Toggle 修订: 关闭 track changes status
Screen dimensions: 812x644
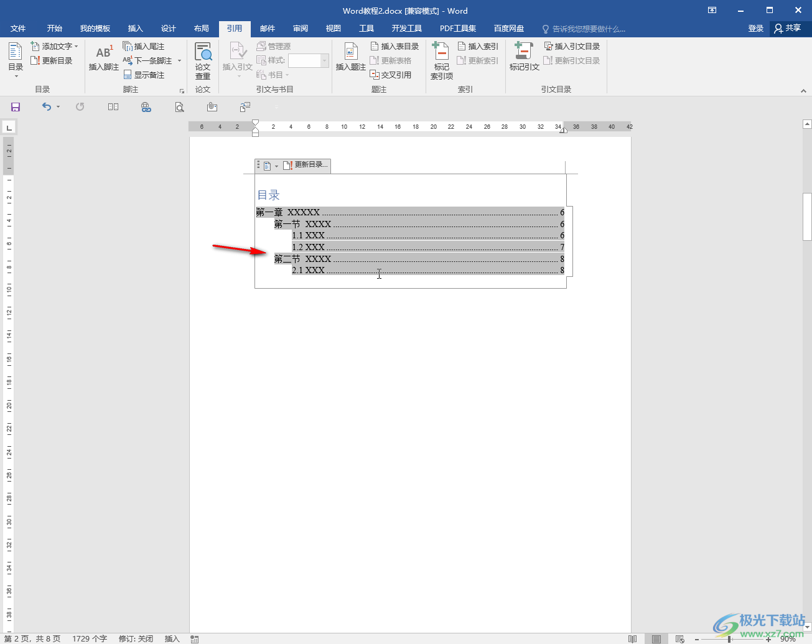point(136,639)
